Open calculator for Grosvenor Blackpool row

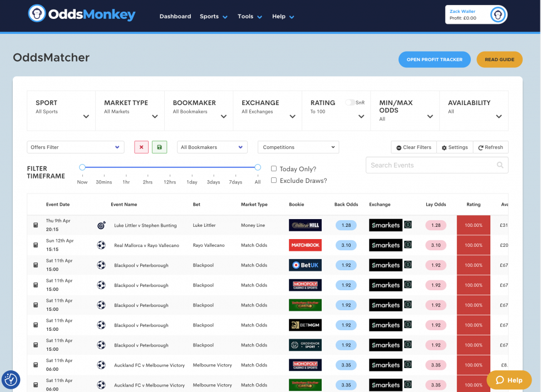pos(36,345)
